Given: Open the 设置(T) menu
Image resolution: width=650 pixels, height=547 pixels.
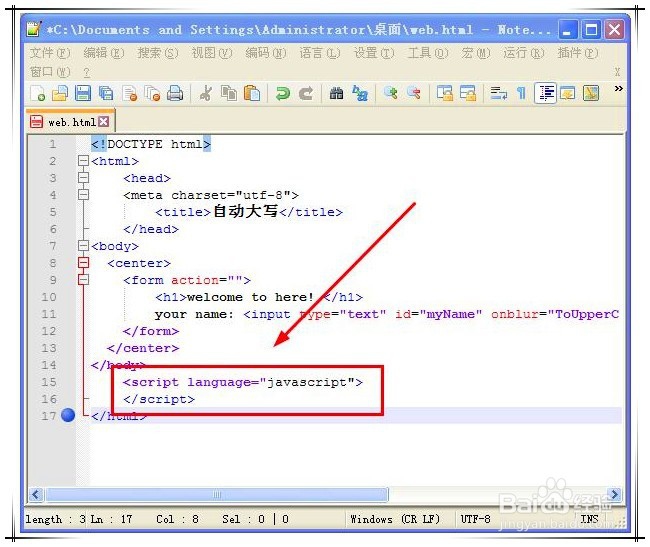Looking at the screenshot, I should pyautogui.click(x=374, y=53).
